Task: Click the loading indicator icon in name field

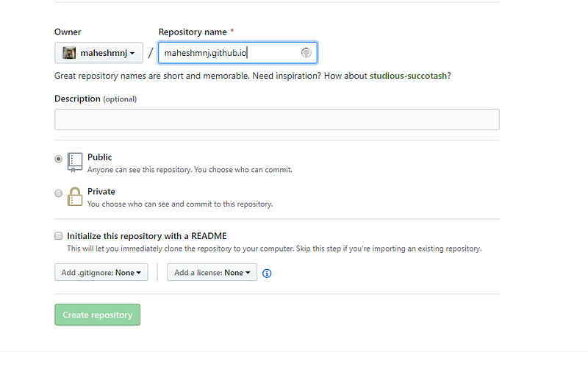Action: pos(306,53)
